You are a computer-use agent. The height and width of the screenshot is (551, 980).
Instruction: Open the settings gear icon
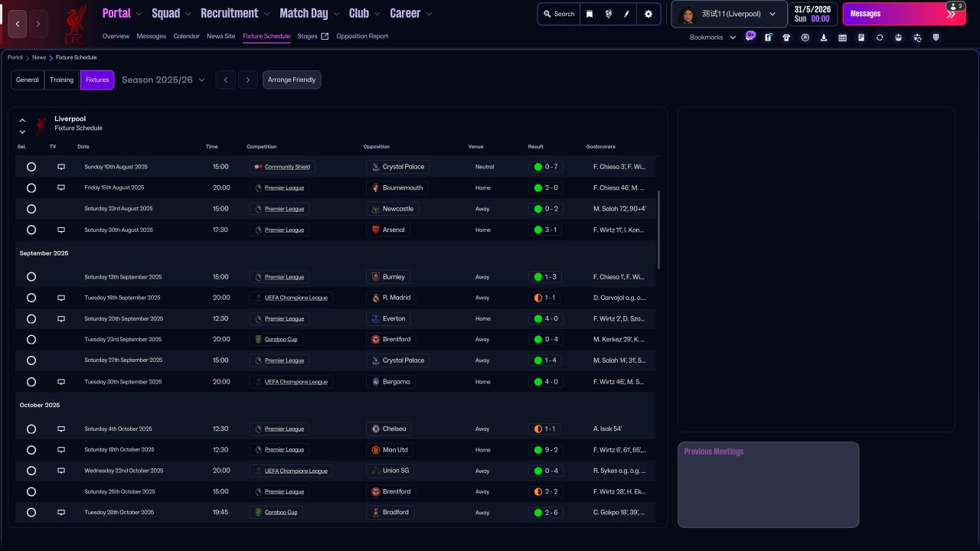648,14
